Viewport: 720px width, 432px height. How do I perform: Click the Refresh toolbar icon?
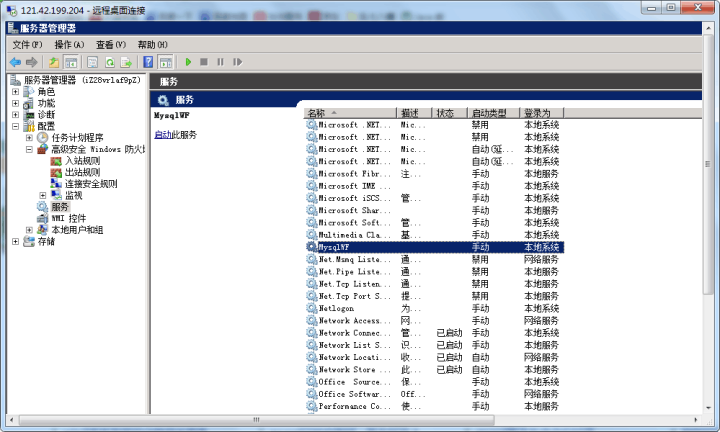pyautogui.click(x=109, y=62)
